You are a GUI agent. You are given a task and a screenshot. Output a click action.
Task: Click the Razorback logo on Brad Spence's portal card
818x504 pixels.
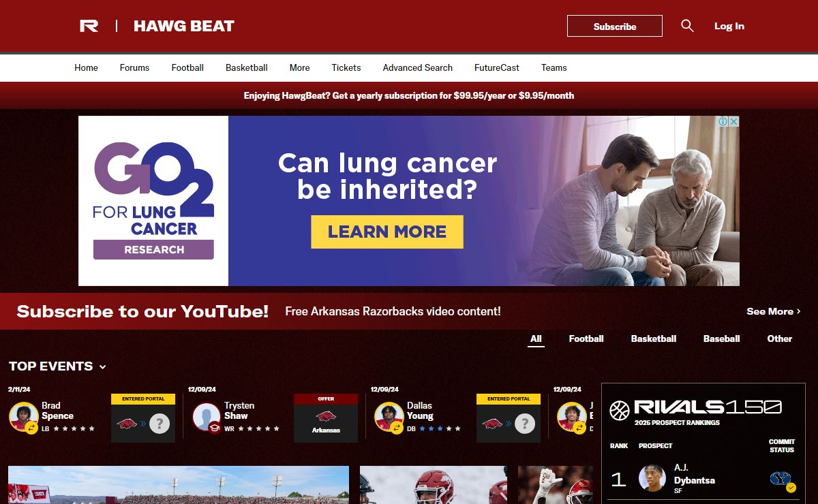(x=127, y=424)
